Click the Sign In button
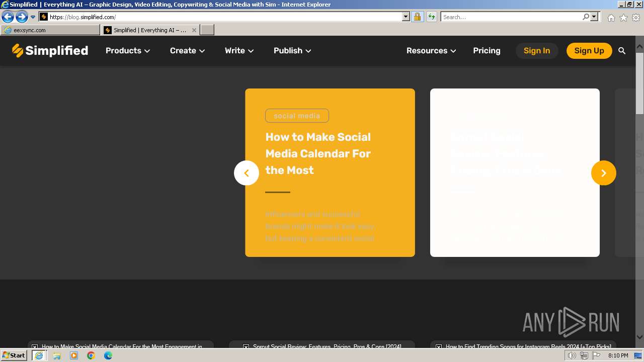This screenshot has width=644, height=362. [537, 50]
